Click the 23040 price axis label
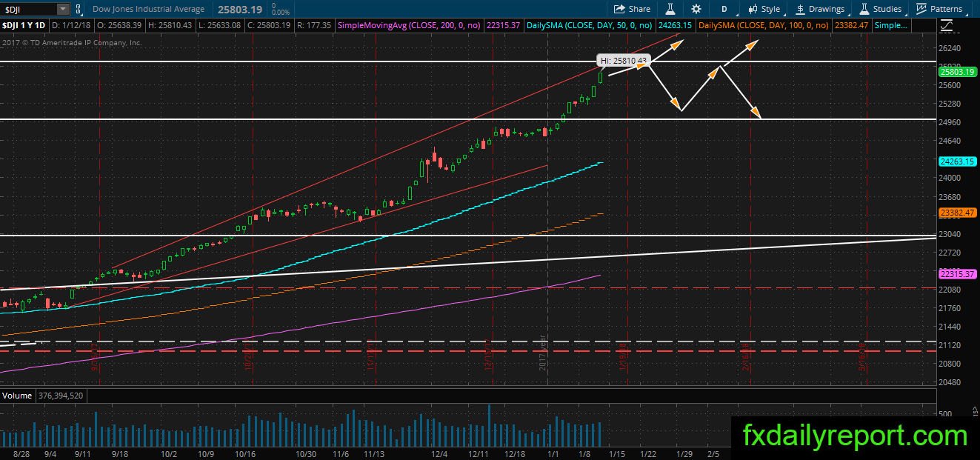Screen dimensions: 980x460 [950, 234]
